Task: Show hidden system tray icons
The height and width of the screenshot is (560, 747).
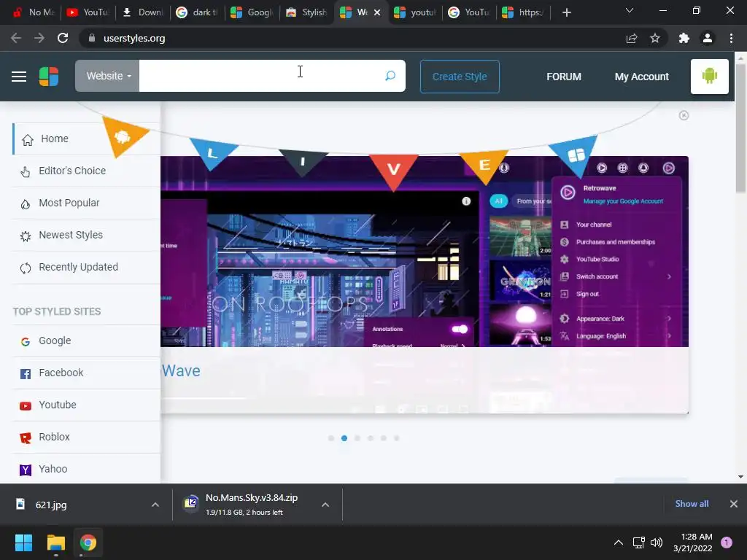Action: pyautogui.click(x=618, y=542)
